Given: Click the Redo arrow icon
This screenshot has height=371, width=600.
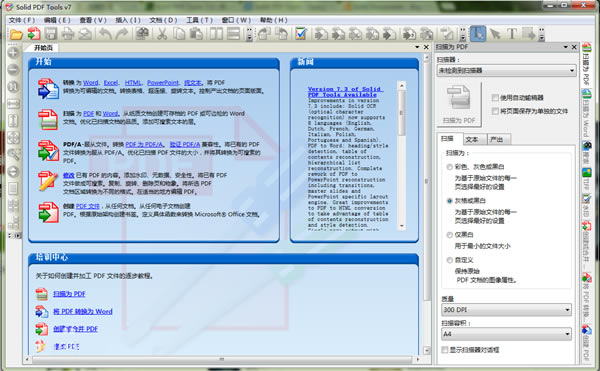Looking at the screenshot, I should 122,34.
